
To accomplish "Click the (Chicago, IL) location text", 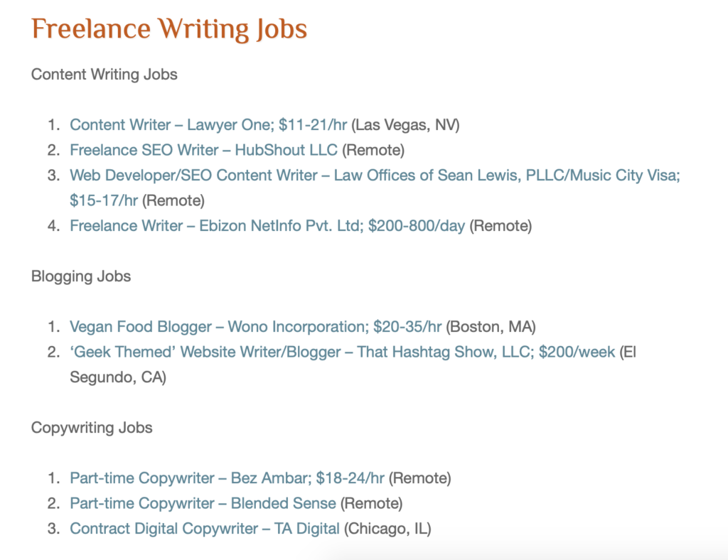I will coord(387,529).
